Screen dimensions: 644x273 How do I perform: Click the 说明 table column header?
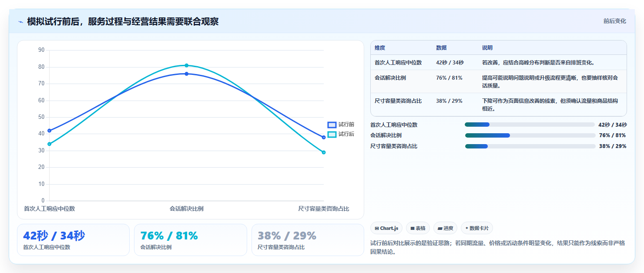click(x=487, y=48)
